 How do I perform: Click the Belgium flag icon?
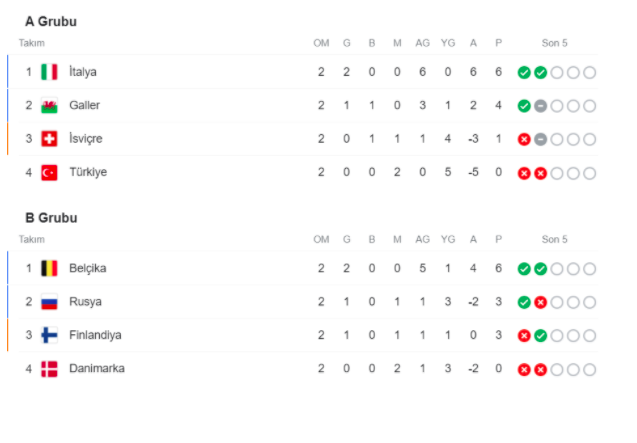(x=49, y=268)
